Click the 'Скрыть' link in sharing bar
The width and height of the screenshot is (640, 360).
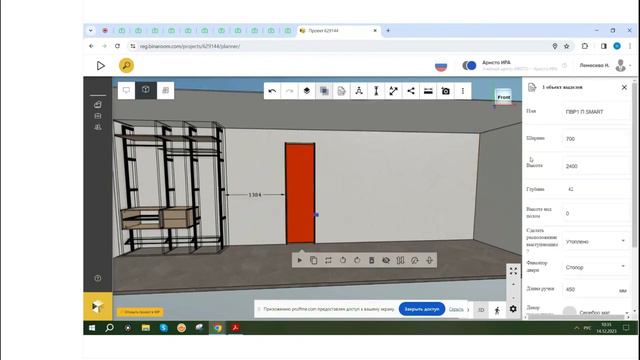pos(456,309)
